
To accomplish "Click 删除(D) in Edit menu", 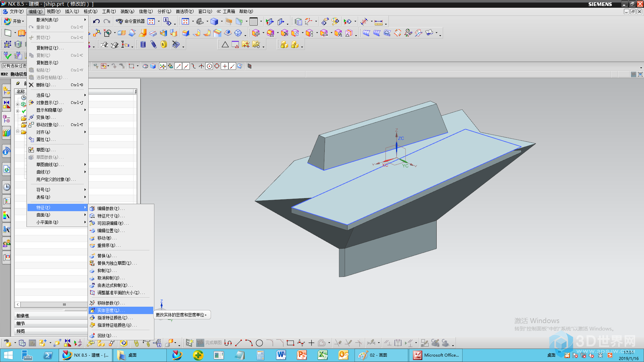I will click(57, 85).
